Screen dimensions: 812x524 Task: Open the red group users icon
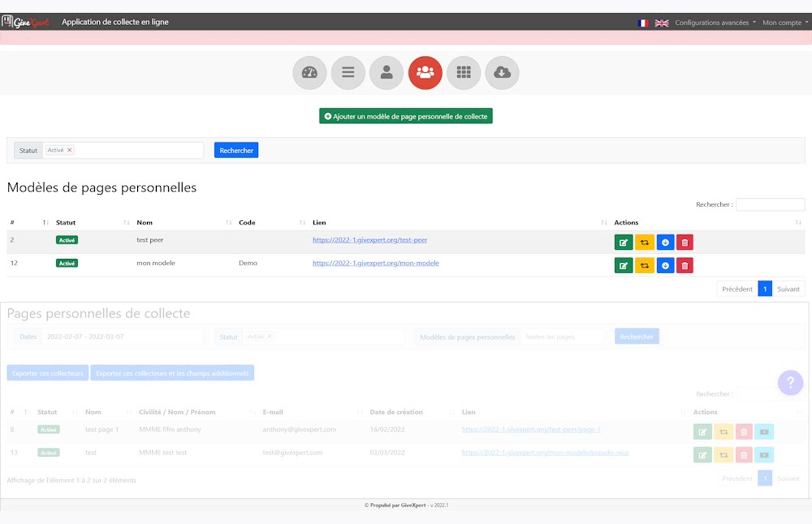[x=425, y=73]
